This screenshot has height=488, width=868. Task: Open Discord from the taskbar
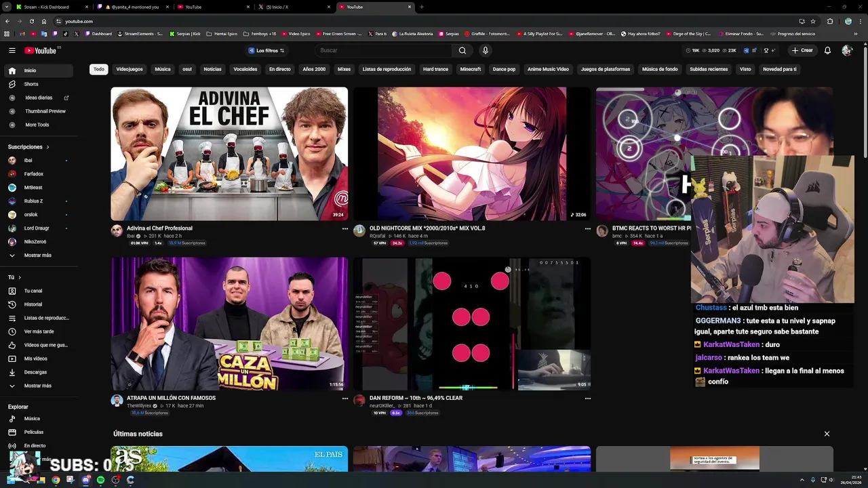(x=85, y=480)
